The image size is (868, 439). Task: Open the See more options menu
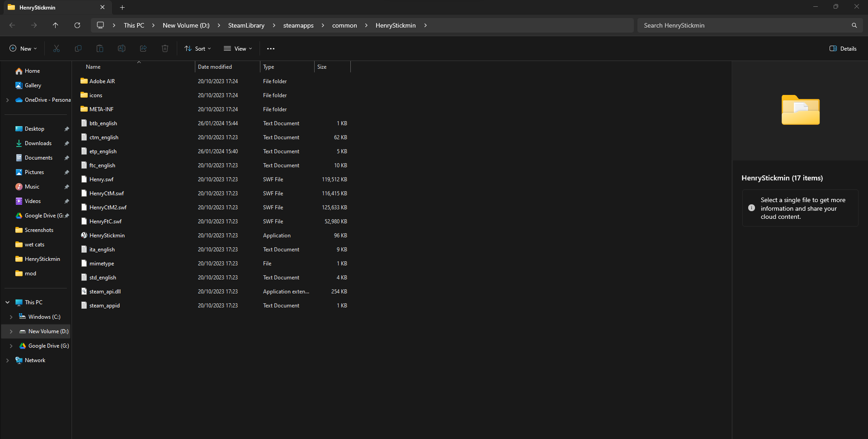[271, 48]
